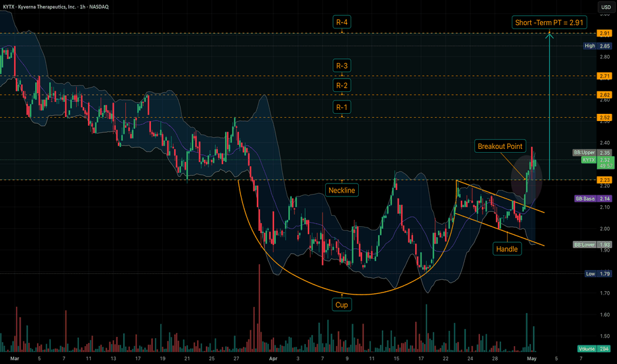Click the 19 date axis label
Screen dimensions: 617x364
[x=162, y=359]
